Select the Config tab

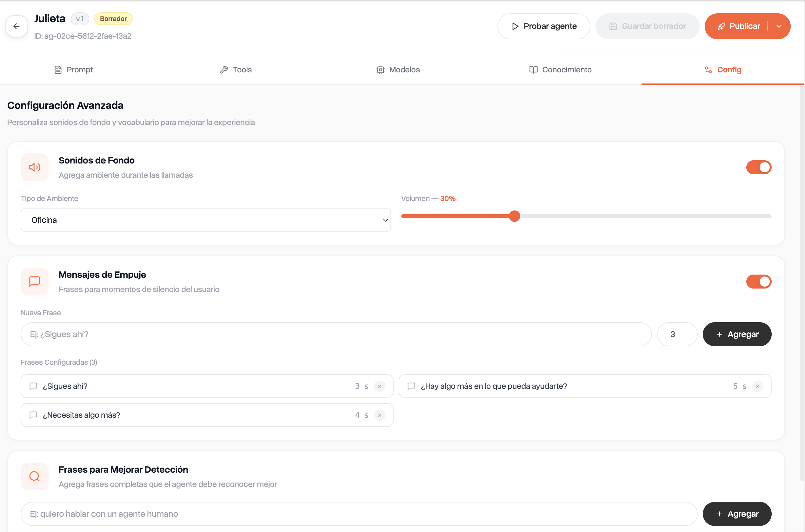click(x=723, y=70)
